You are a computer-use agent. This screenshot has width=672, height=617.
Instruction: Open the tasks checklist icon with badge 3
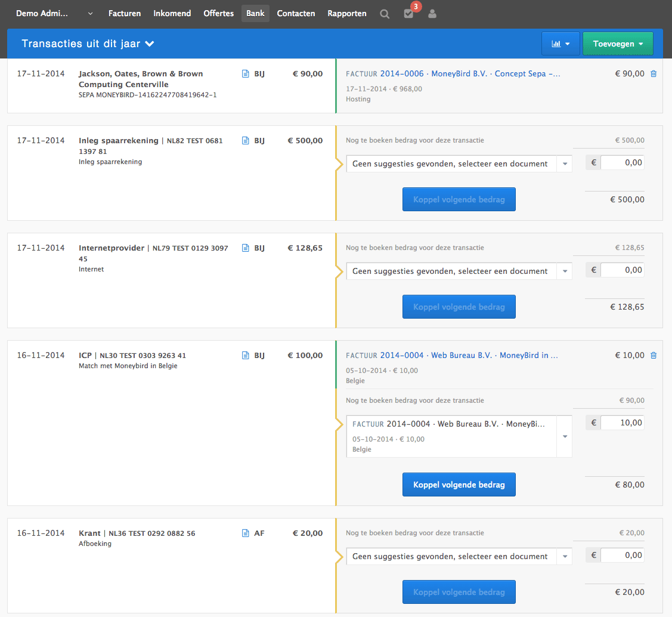[x=408, y=14]
